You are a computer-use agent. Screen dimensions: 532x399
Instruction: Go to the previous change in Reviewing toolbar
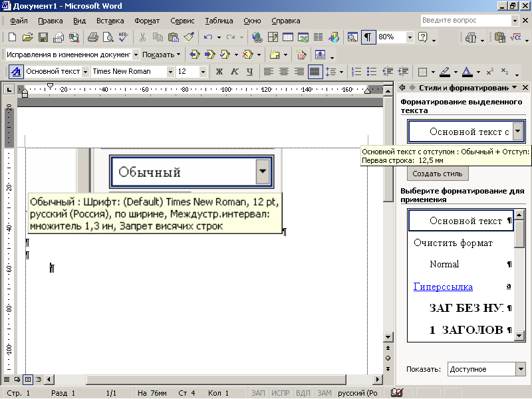pyautogui.click(x=195, y=55)
